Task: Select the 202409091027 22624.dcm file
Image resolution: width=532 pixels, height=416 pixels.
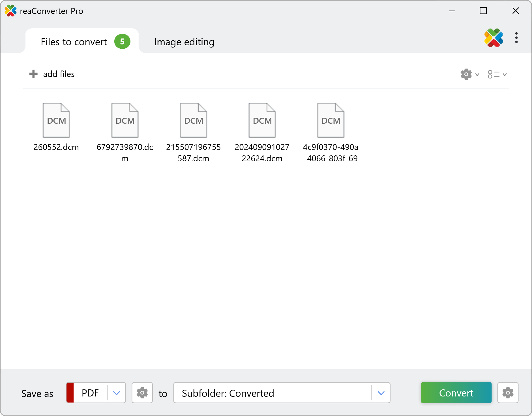Action: [x=262, y=120]
